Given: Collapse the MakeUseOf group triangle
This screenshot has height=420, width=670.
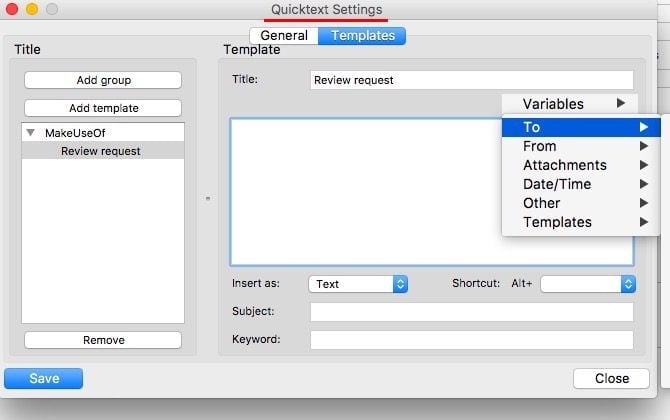Looking at the screenshot, I should point(31,132).
